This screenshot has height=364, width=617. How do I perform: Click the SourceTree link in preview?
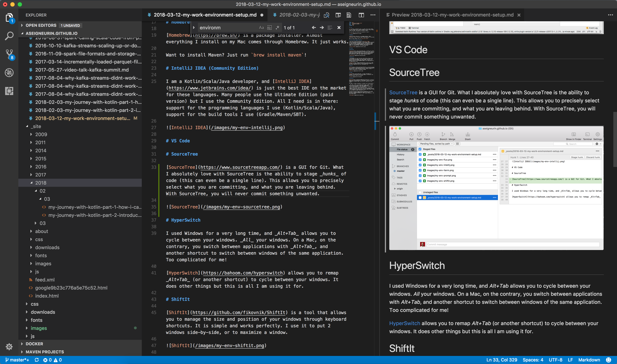(403, 92)
